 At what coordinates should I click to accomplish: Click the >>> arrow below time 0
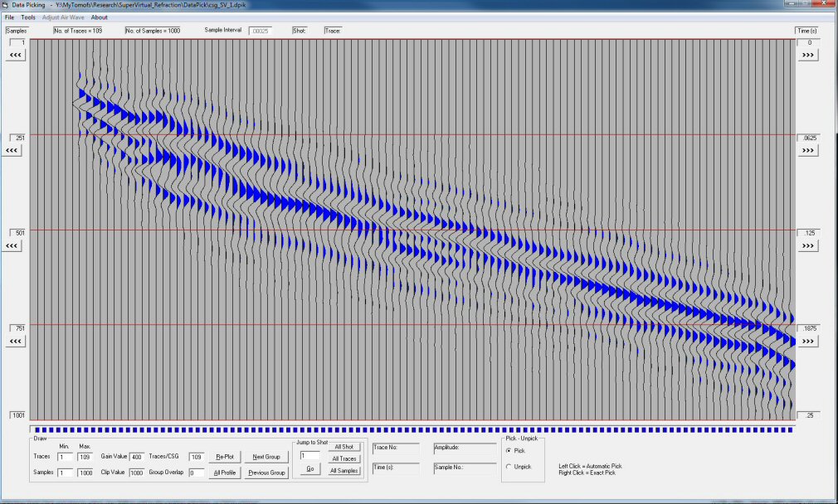point(809,55)
